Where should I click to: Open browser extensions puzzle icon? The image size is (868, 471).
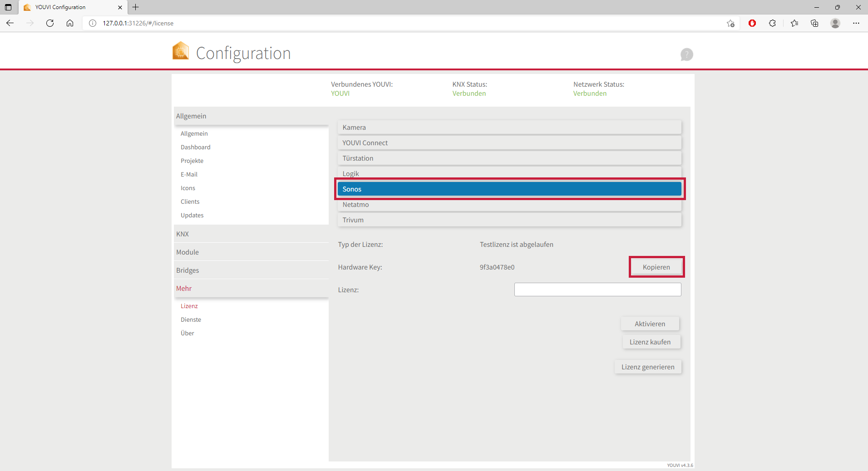[772, 23]
